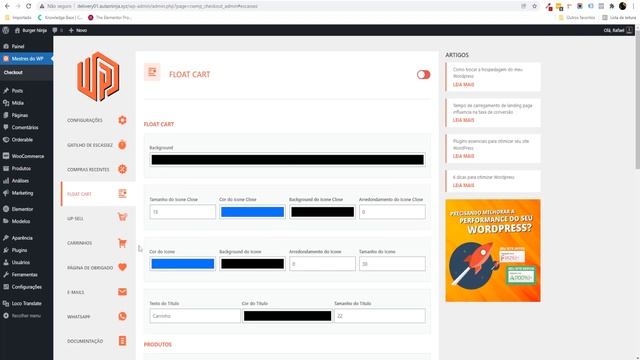Pick the Float Cart Background color
Viewport: 640px width, 360px height.
pos(287,160)
